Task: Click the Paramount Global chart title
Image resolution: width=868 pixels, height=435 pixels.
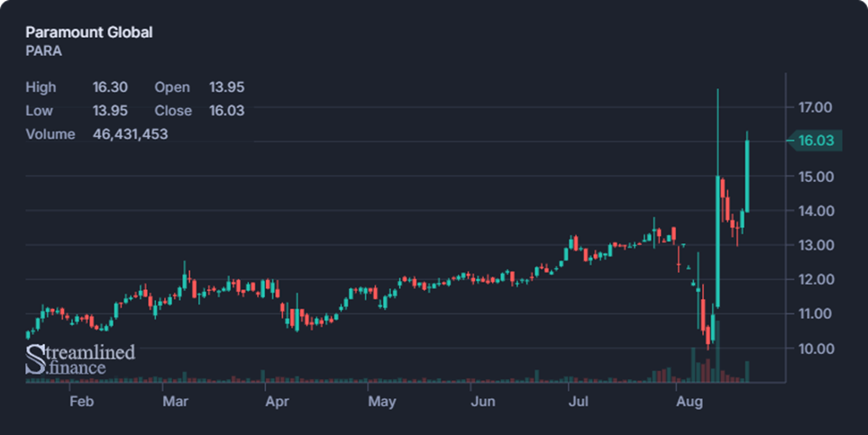Action: [89, 32]
